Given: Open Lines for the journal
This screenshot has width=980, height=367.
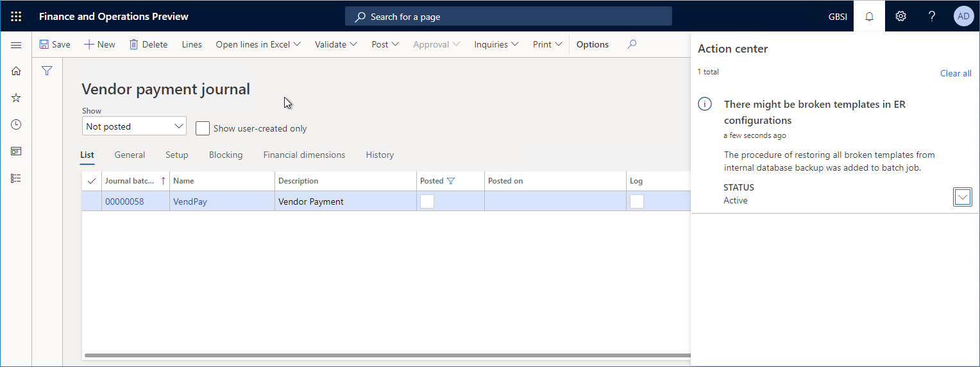Looking at the screenshot, I should 192,44.
